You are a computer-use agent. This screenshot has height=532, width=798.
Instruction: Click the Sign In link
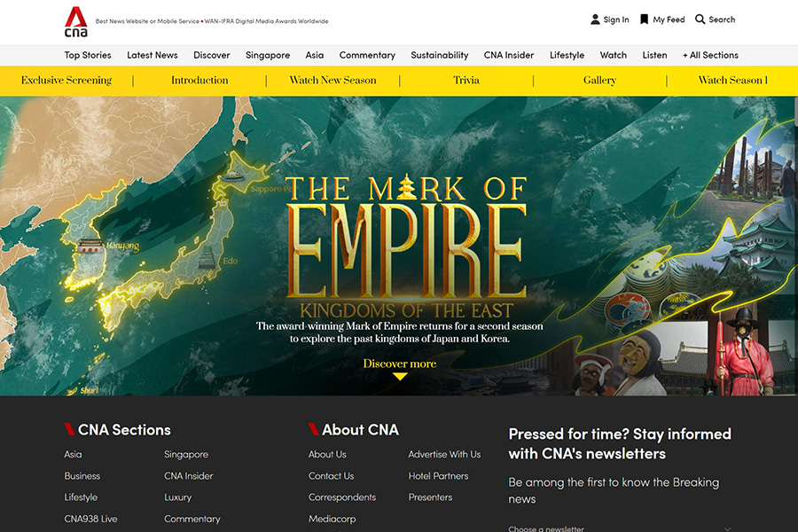click(x=616, y=20)
